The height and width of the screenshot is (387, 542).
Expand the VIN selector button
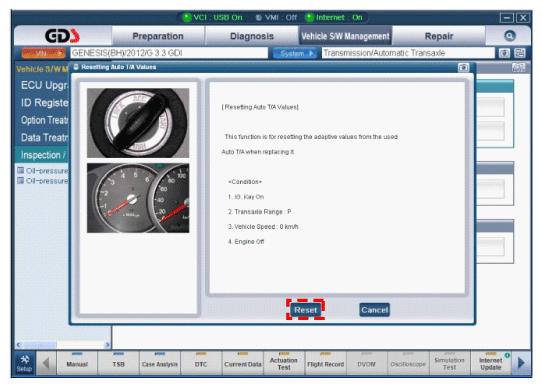[x=43, y=53]
